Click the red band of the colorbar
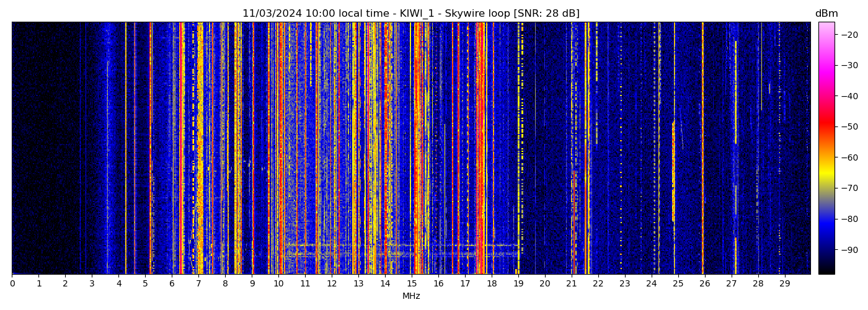868x310 pixels. click(826, 124)
